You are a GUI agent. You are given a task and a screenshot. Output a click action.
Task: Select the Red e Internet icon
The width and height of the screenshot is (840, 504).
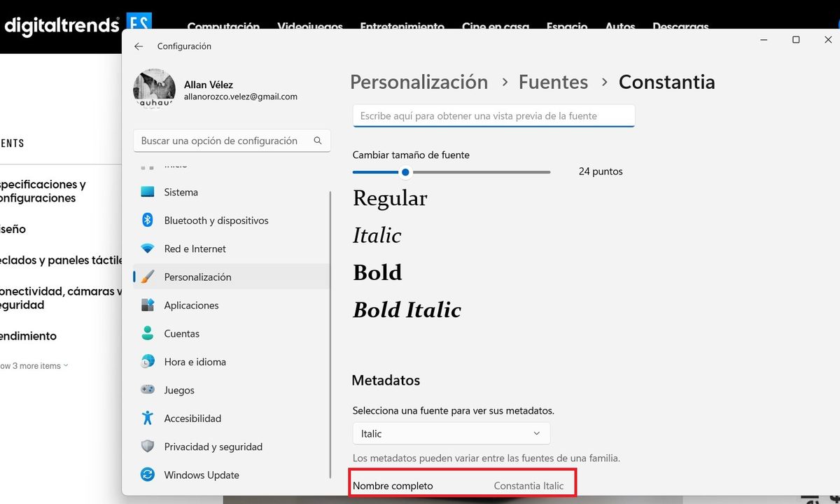[x=148, y=248]
